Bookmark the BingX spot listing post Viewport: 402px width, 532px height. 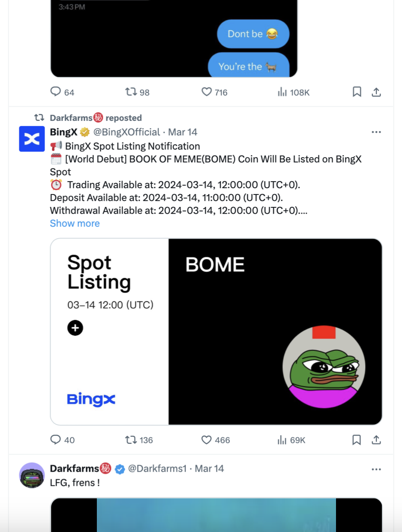[357, 440]
